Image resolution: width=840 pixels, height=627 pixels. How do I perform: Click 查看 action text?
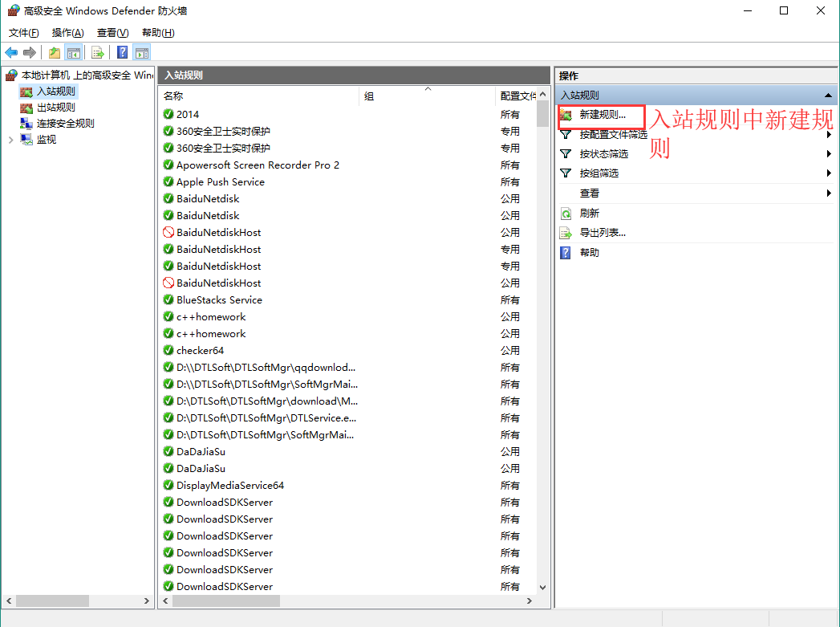(590, 193)
